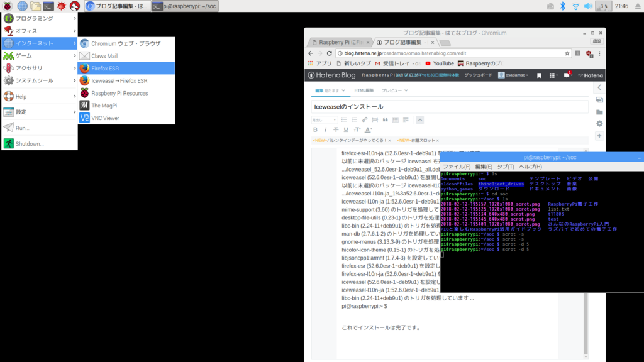Close the ブログ記事編集 Chromium tab
Viewport: 644px width, 362px height.
pyautogui.click(x=433, y=42)
